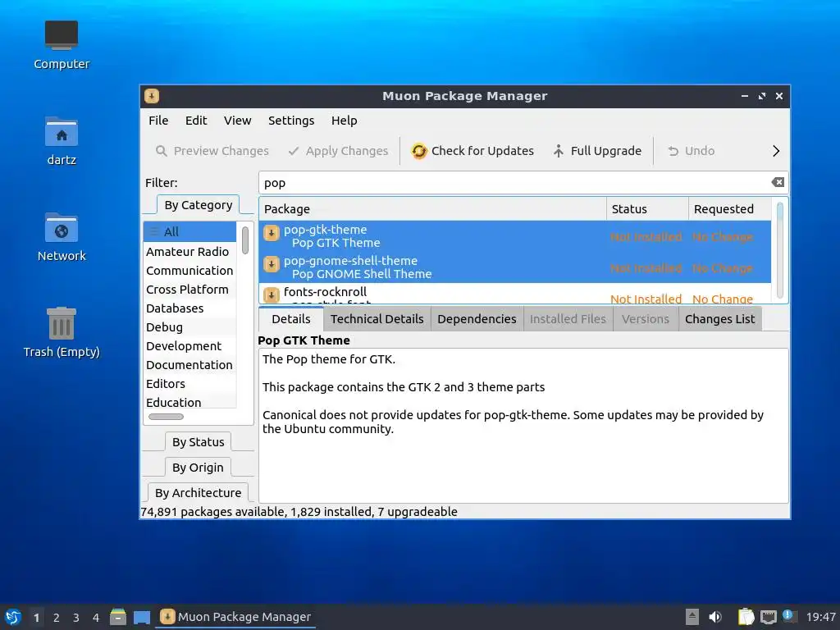Switch to virtual desktop 2
The image size is (840, 630).
57,618
